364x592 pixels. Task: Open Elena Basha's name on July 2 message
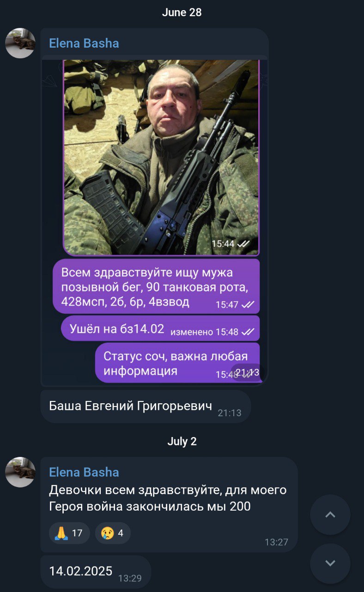coord(84,472)
